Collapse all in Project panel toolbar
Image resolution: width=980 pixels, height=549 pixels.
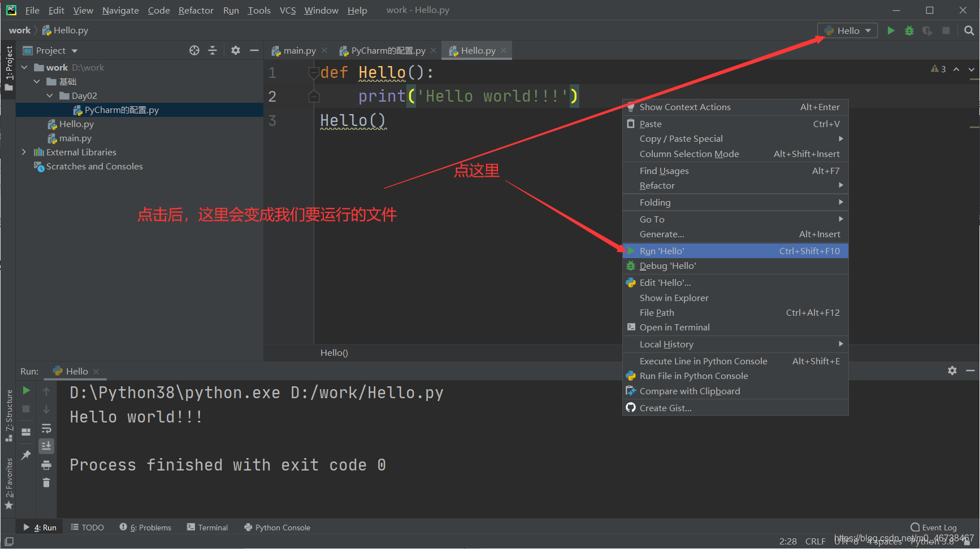(213, 50)
